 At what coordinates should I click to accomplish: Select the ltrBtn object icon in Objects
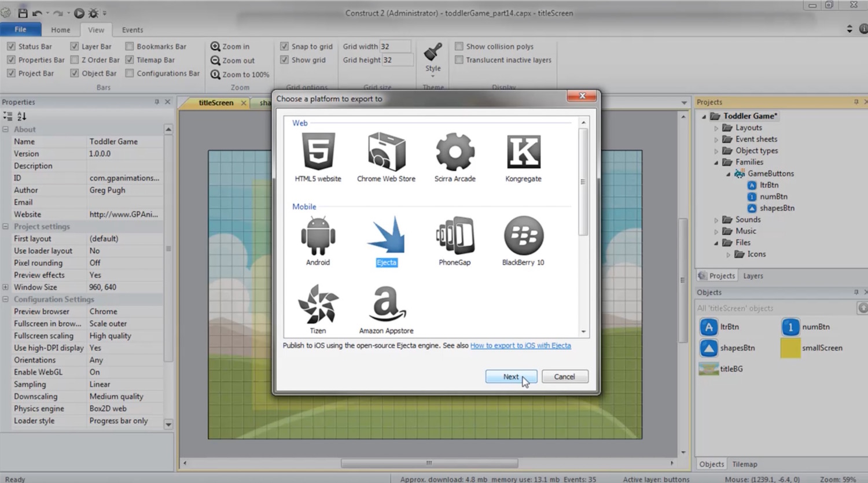pyautogui.click(x=708, y=327)
